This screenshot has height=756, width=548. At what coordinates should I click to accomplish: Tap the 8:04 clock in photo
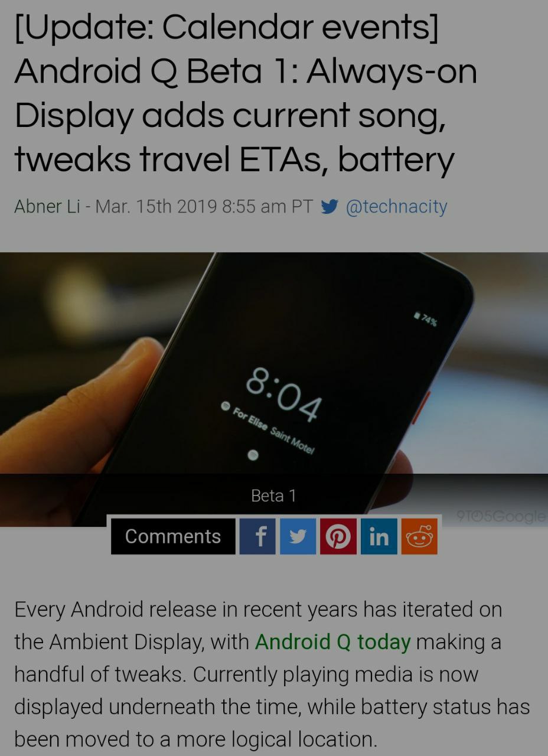click(284, 393)
